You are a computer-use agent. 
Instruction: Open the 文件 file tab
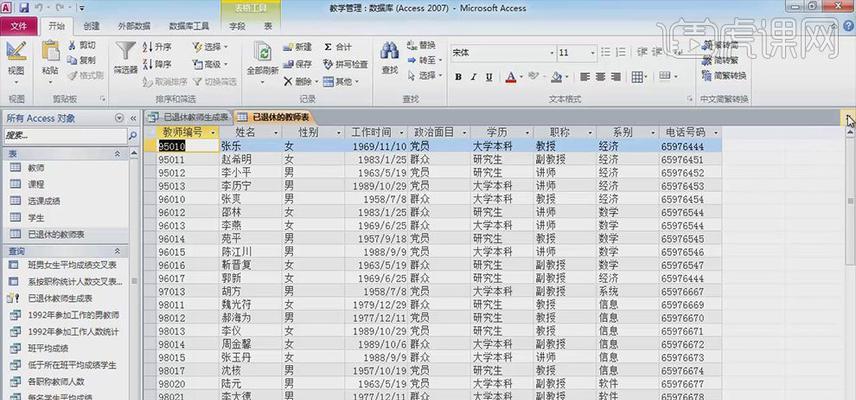tap(19, 26)
